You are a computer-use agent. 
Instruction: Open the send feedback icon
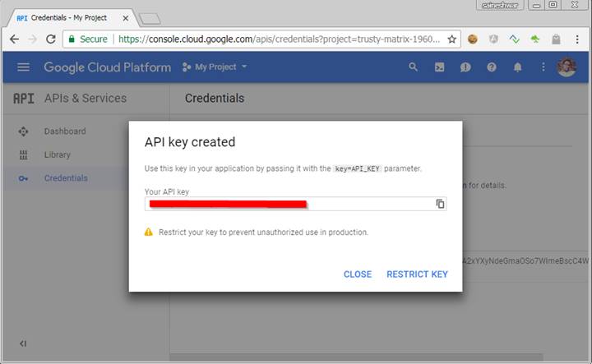[465, 67]
